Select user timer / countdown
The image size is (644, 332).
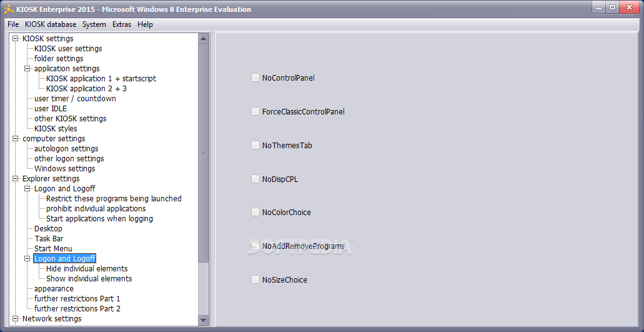[x=75, y=99]
